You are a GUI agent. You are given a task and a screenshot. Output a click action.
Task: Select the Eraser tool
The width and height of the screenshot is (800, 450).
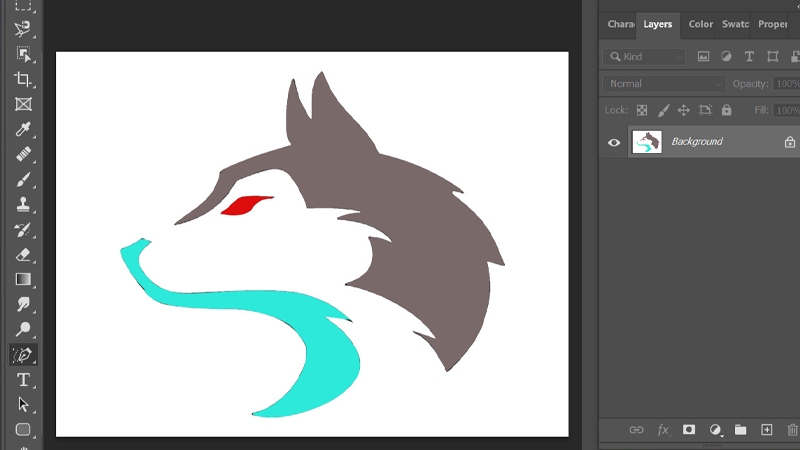tap(23, 255)
